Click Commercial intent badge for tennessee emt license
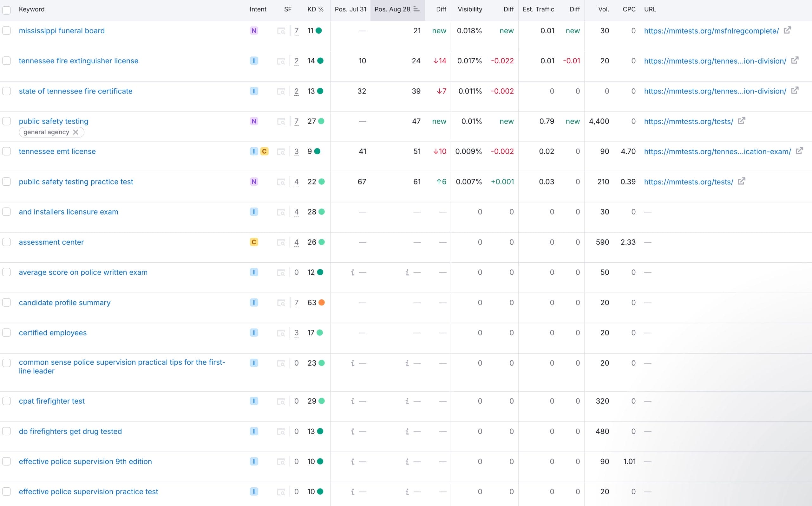812x506 pixels. [x=264, y=151]
